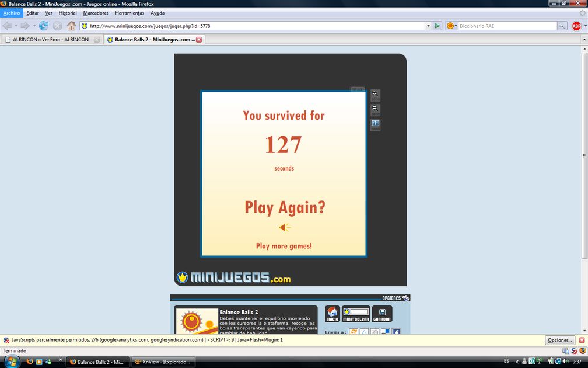The image size is (588, 368).
Task: Share the game via the Facebook icon
Action: pos(395,332)
